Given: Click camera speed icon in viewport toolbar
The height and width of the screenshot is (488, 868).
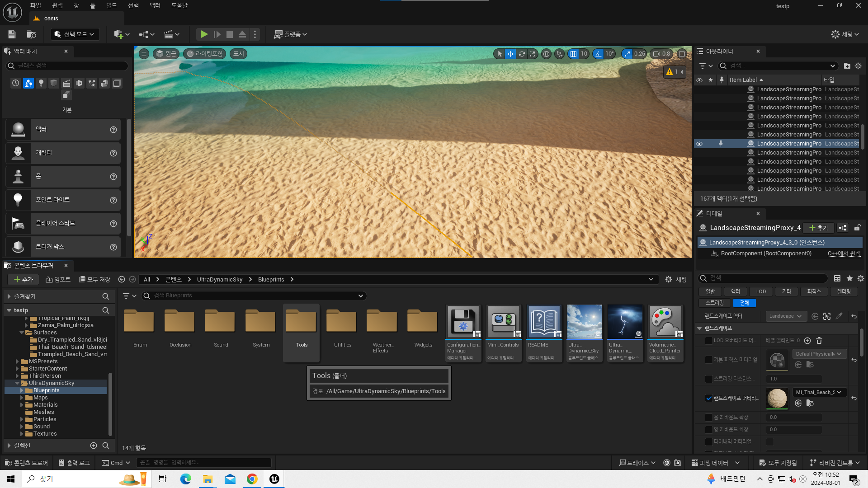Looking at the screenshot, I should [x=656, y=54].
